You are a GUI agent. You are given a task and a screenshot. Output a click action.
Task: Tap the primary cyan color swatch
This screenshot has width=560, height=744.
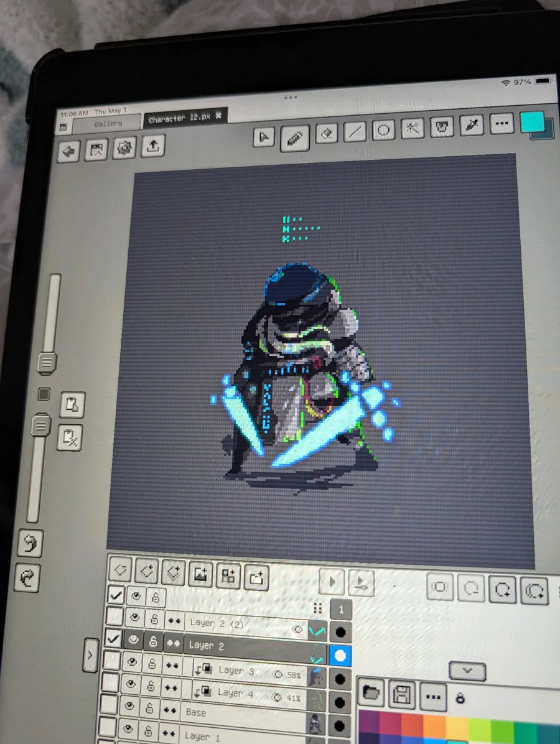[532, 122]
